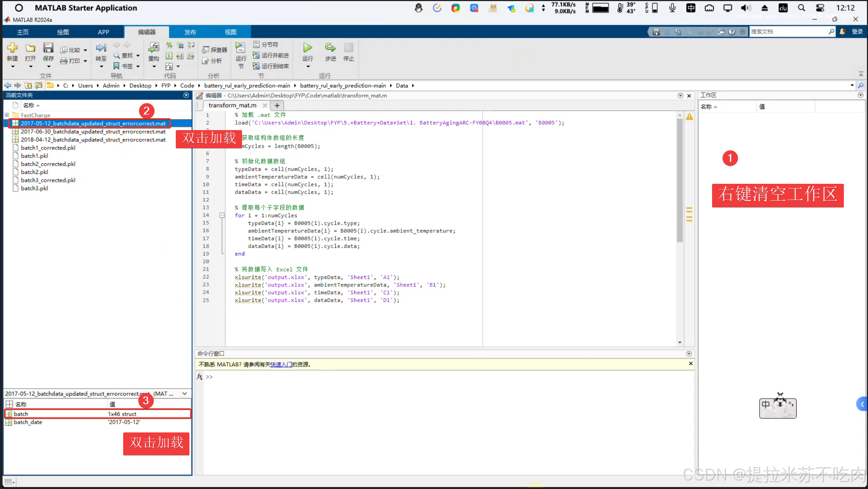This screenshot has width=868, height=489.
Task: Click the editor vertical scrollbar
Action: click(x=680, y=180)
